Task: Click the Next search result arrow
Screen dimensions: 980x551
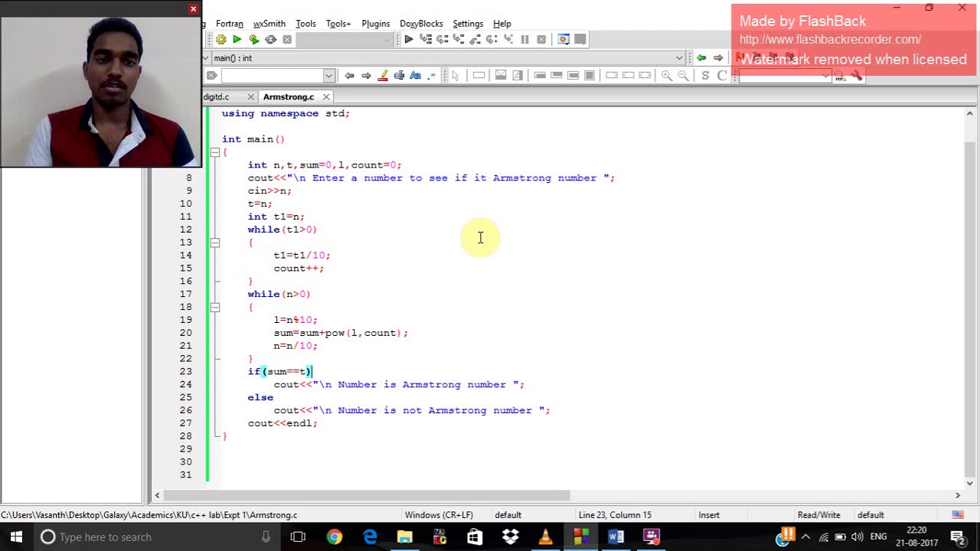Action: [366, 75]
